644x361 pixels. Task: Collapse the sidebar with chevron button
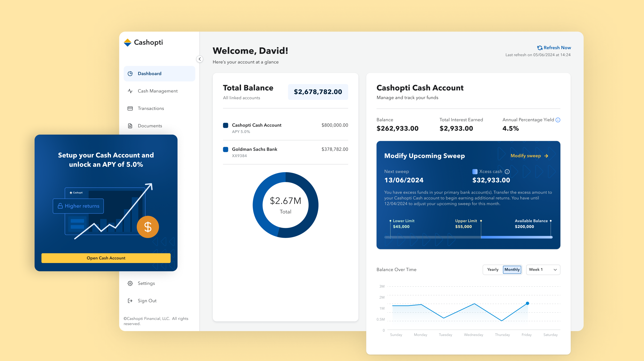click(199, 59)
